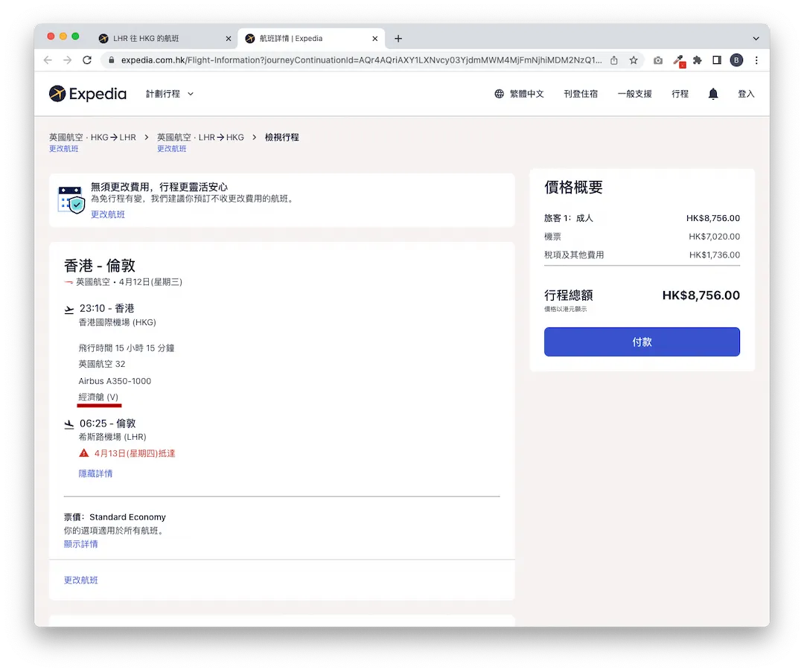The width and height of the screenshot is (804, 672).
Task: Click the 付款 payment button
Action: point(642,342)
